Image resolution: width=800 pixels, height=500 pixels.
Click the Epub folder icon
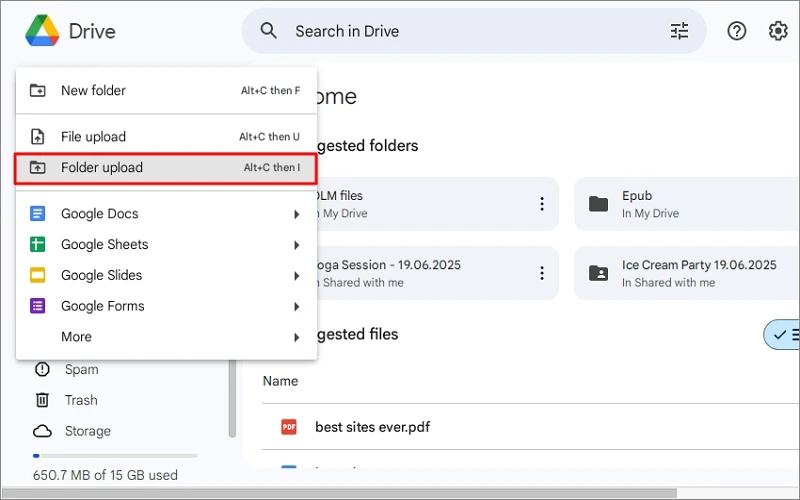tap(598, 204)
